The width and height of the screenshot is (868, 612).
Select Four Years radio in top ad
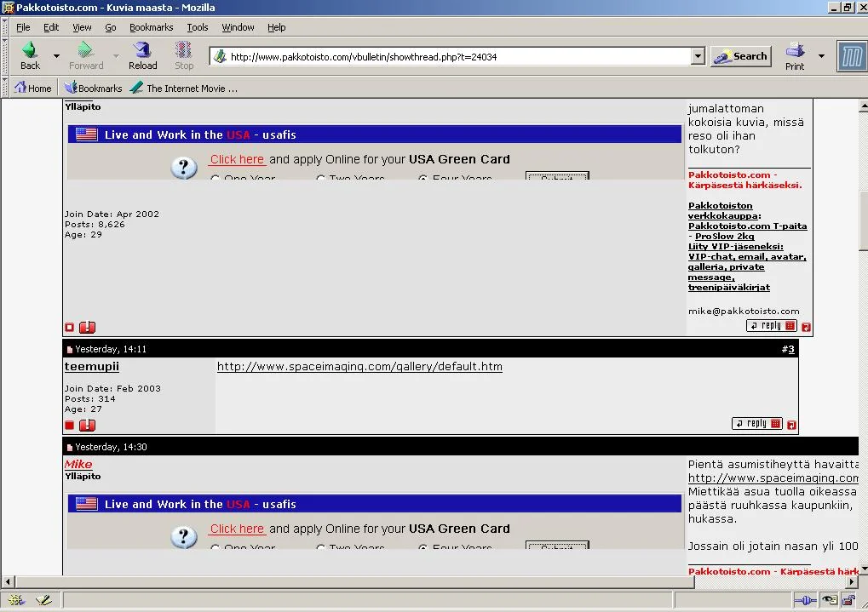(423, 179)
